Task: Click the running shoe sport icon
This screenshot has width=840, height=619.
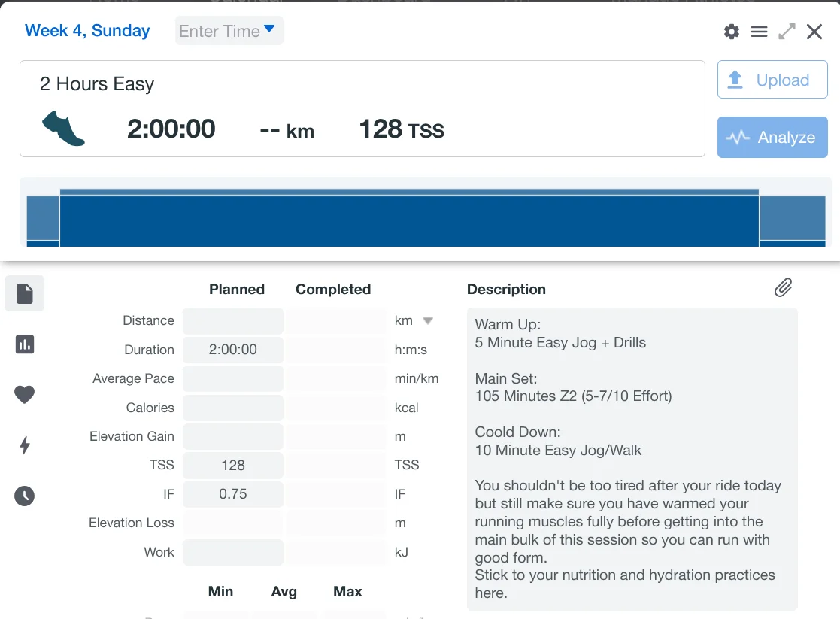Action: coord(63,129)
